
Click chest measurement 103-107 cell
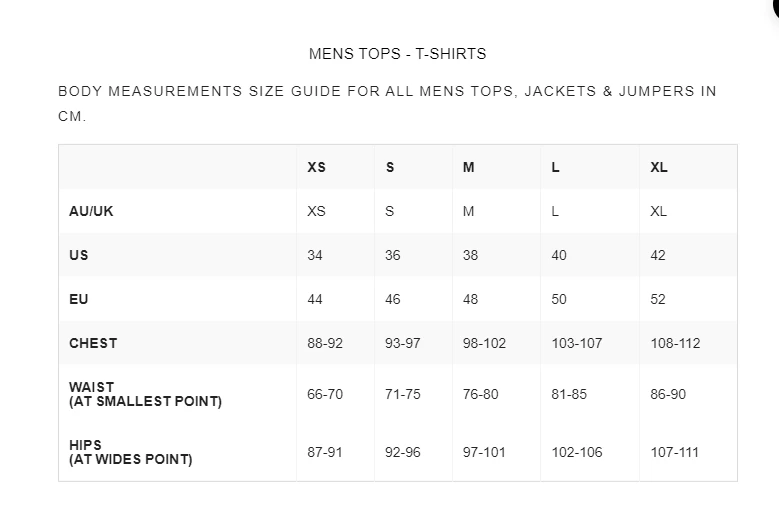[x=577, y=343]
